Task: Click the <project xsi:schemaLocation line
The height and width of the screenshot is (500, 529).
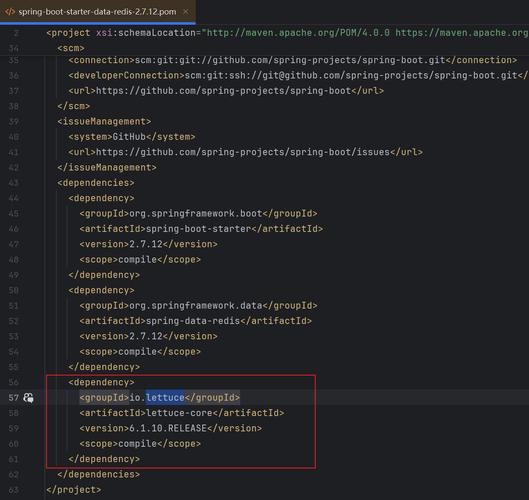Action: [287, 33]
